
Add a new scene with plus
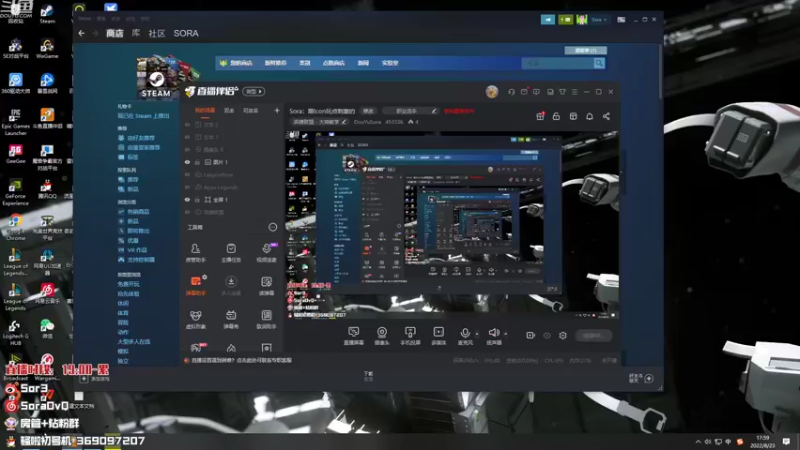277,110
